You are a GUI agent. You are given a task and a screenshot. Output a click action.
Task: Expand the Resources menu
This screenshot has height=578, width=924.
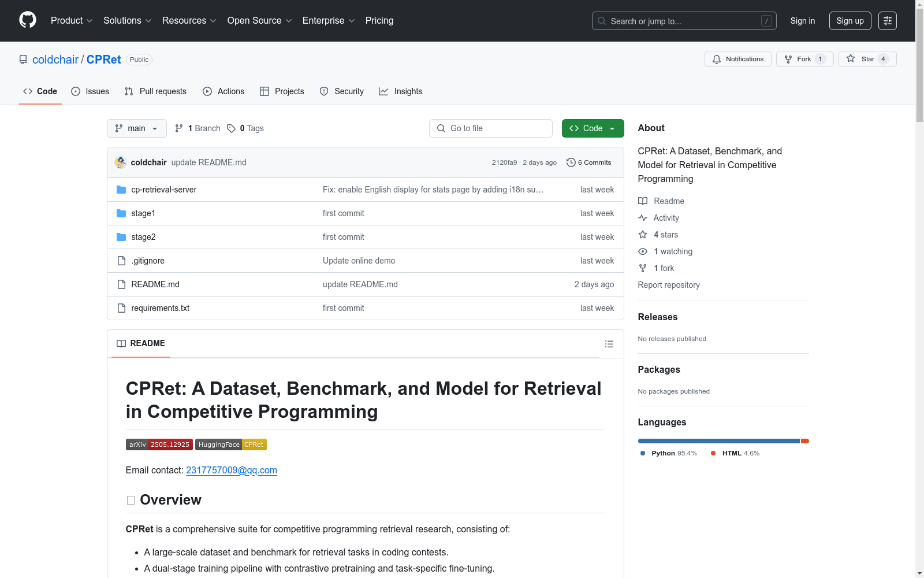pyautogui.click(x=189, y=20)
